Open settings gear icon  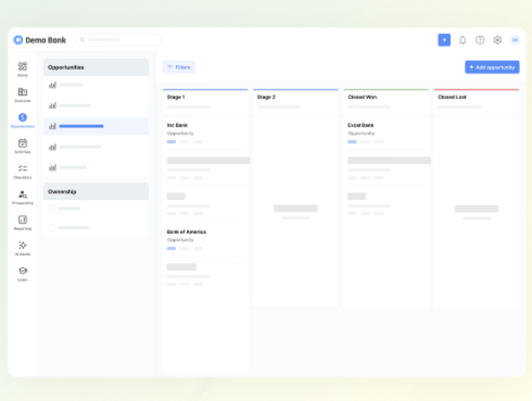(x=497, y=40)
